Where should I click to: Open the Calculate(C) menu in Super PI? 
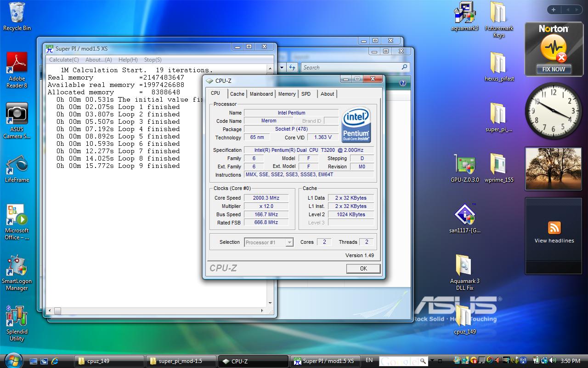64,60
